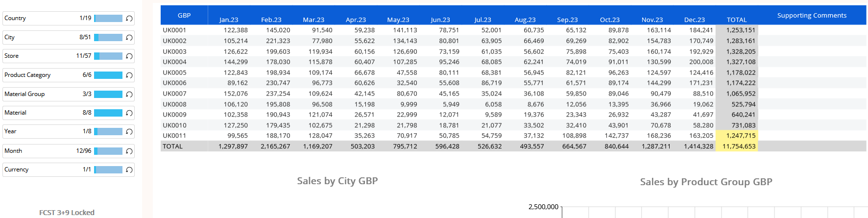The width and height of the screenshot is (868, 218).
Task: Reset the City filter with its refresh icon
Action: tap(129, 38)
